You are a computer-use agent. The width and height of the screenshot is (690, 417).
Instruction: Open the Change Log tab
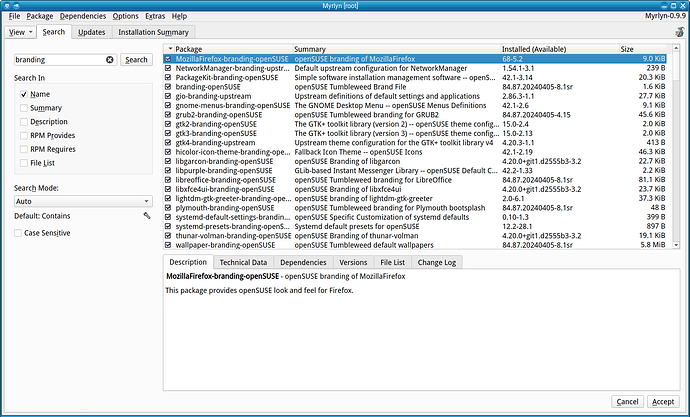pyautogui.click(x=437, y=262)
